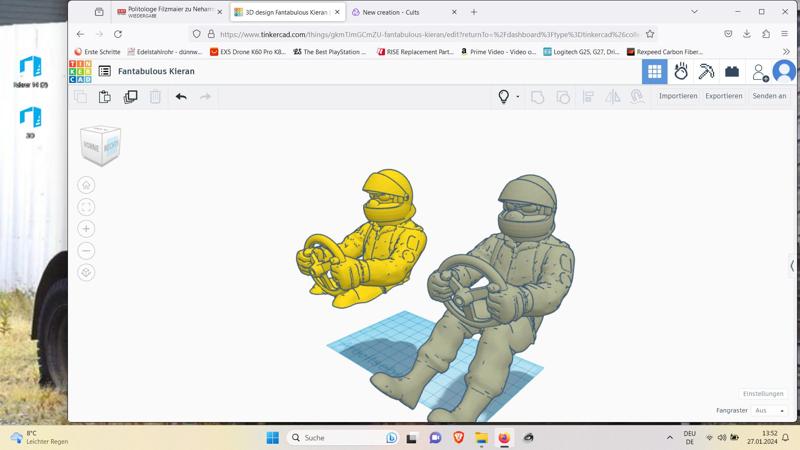The height and width of the screenshot is (450, 800).
Task: Redo the last action
Action: 205,96
